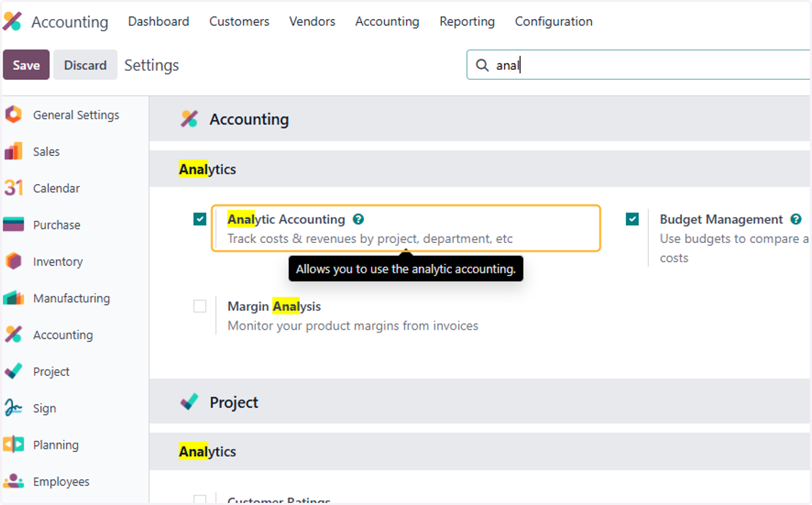This screenshot has width=812, height=505.
Task: Open the Configuration menu
Action: point(554,22)
